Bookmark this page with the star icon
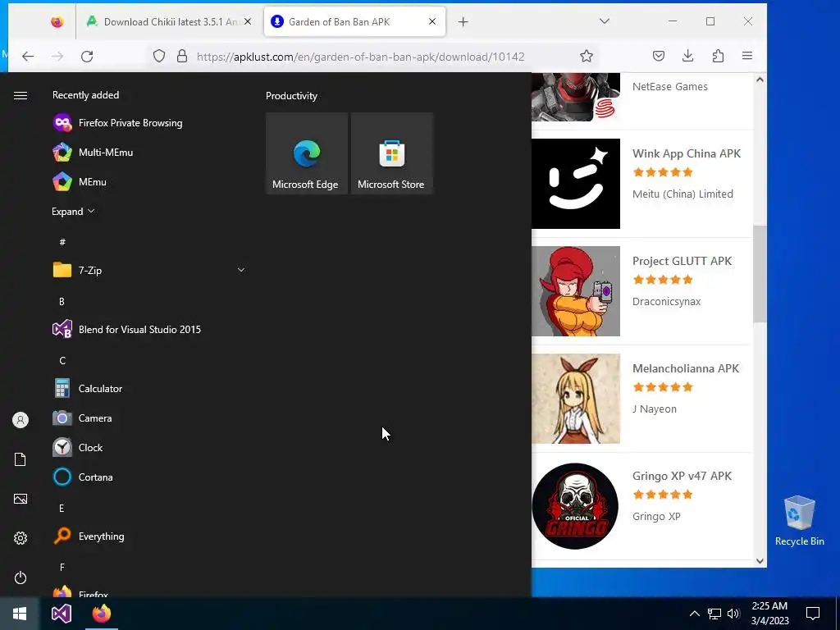Viewport: 840px width, 630px height. coord(587,57)
